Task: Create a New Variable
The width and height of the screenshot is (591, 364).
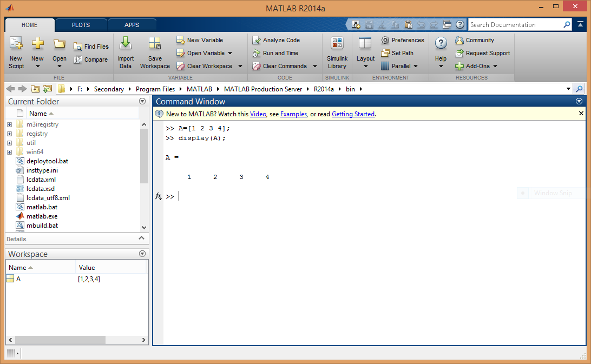Action: (200, 40)
